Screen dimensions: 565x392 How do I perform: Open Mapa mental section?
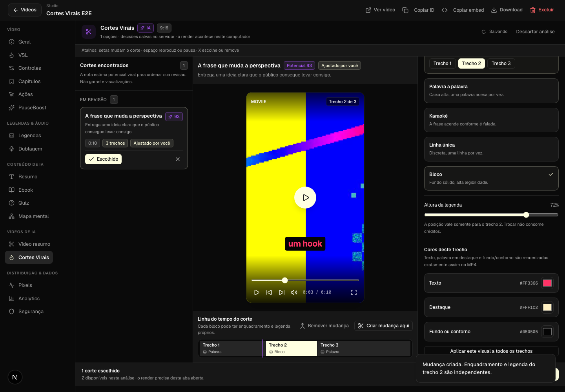tap(33, 216)
